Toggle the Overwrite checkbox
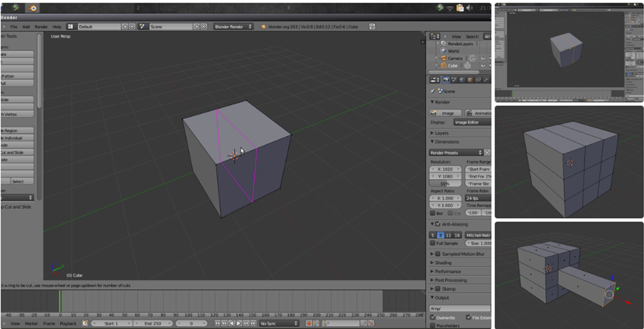 point(432,318)
